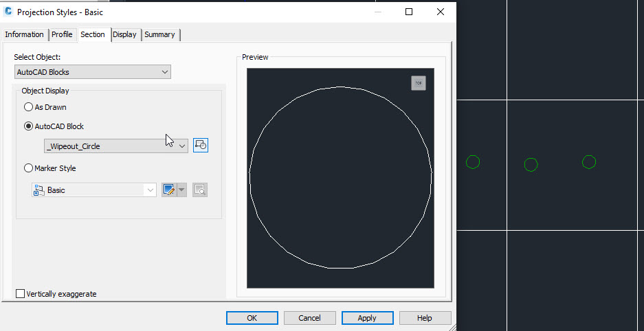This screenshot has height=331, width=644.
Task: Switch to the Display tab
Action: coord(125,34)
